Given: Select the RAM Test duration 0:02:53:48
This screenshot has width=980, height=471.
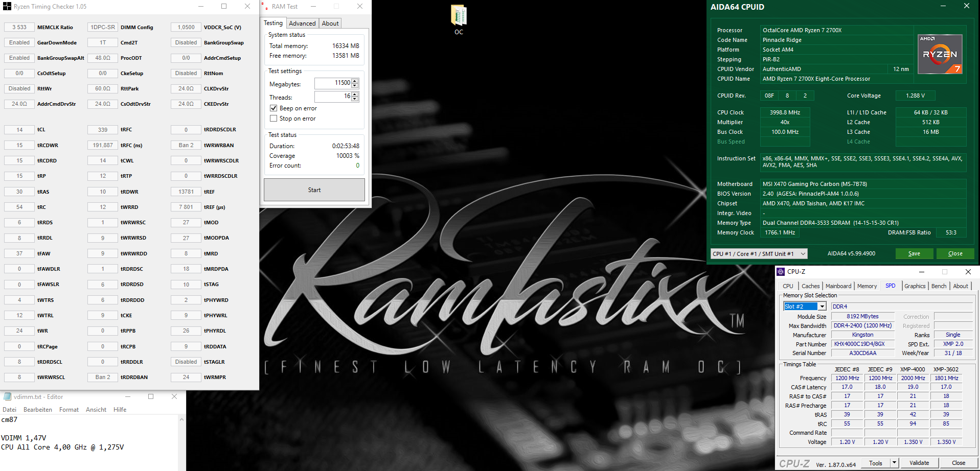Looking at the screenshot, I should coord(346,146).
